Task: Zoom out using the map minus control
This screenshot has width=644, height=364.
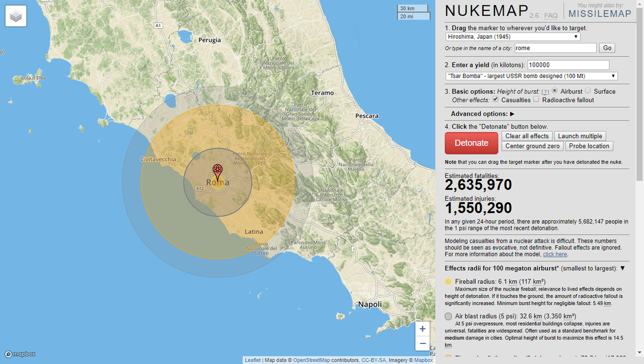Action: click(422, 343)
